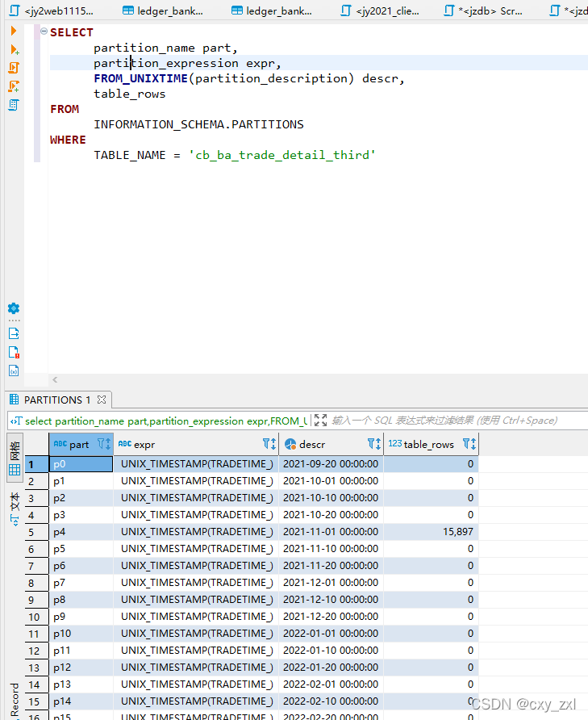Open editor settings gear icon
This screenshot has height=720, width=588.
[14, 308]
